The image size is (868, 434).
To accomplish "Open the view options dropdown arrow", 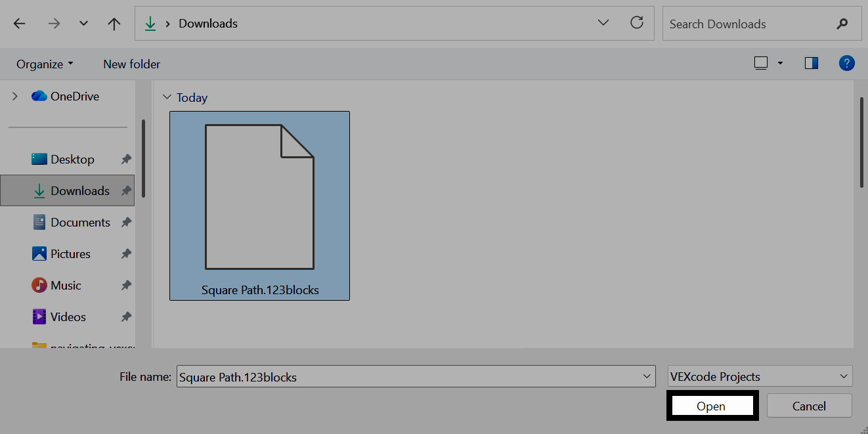I will coord(780,63).
